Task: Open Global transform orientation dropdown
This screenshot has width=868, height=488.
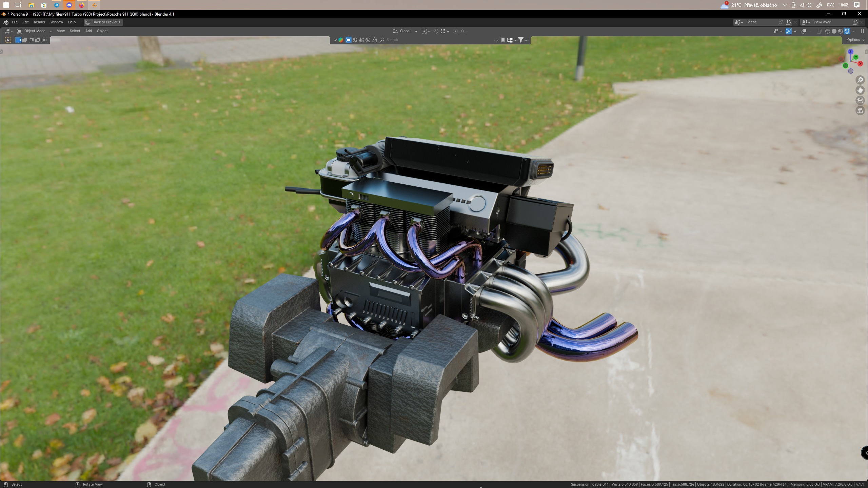Action: click(405, 31)
